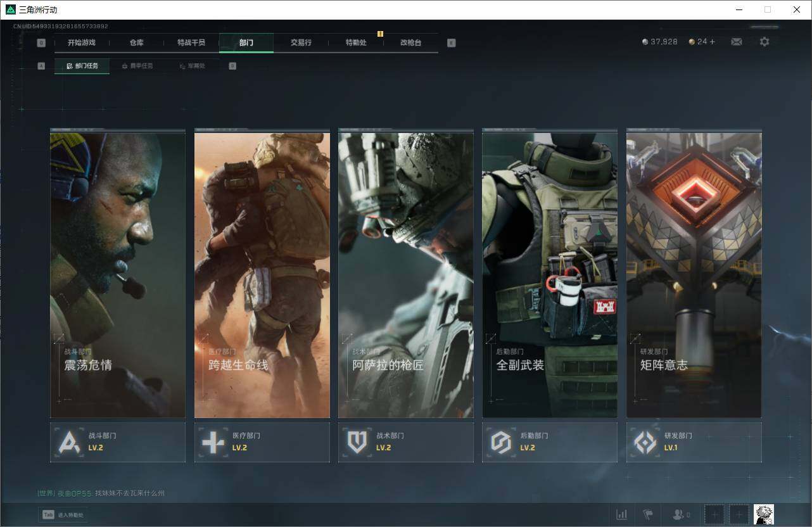Open the 交易行 tab
The width and height of the screenshot is (812, 527).
click(301, 42)
